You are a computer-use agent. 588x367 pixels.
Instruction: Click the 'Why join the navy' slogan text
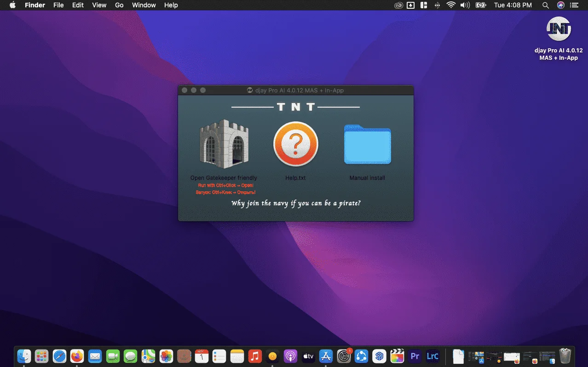click(x=296, y=203)
